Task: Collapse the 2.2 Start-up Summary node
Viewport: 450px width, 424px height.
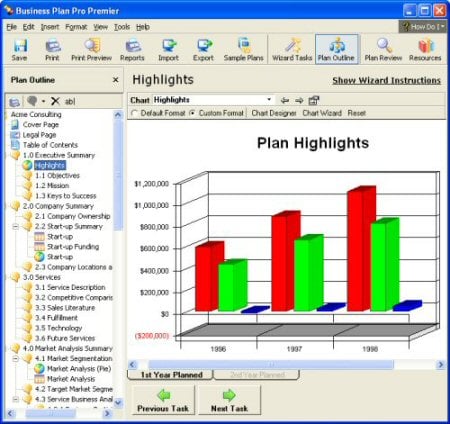Action: [15, 227]
